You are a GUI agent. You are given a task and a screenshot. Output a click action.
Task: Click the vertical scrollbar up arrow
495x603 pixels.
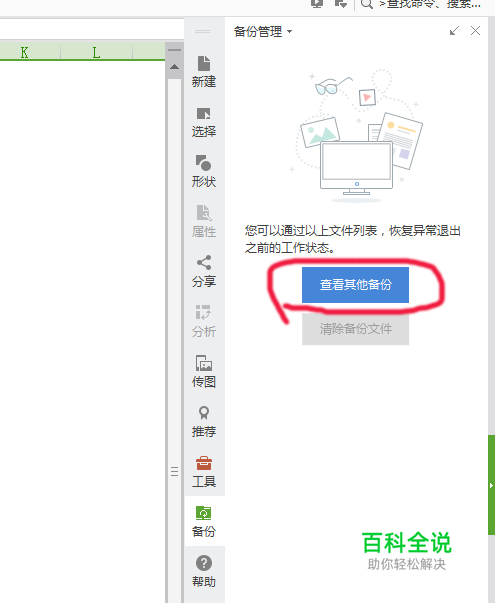tap(174, 67)
